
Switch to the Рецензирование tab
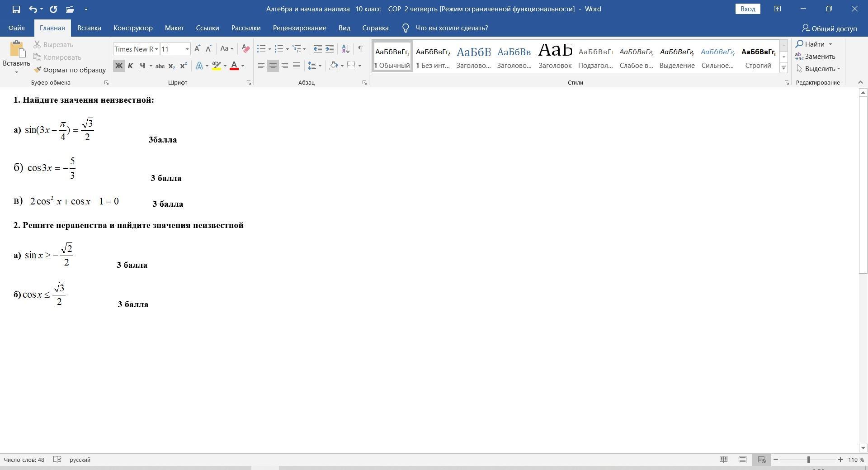coord(299,28)
